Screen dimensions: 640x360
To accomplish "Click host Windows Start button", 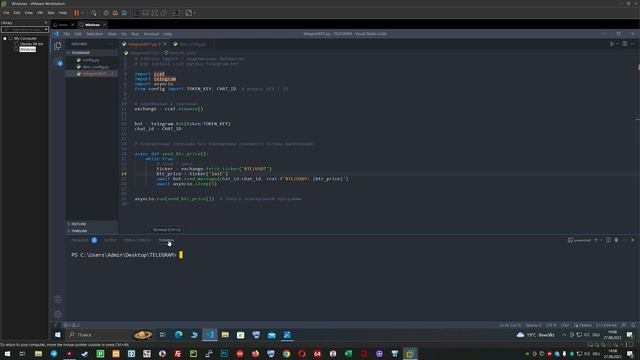I will [7, 353].
